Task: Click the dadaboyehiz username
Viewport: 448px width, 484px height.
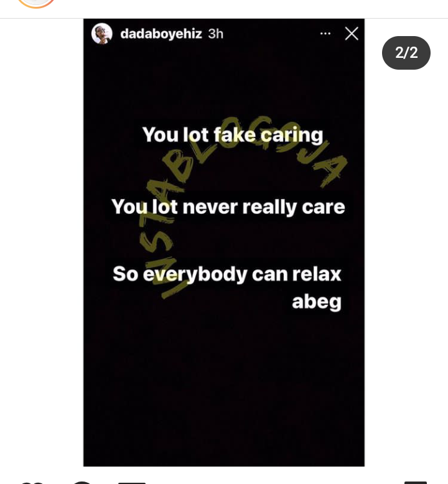Action: point(161,34)
